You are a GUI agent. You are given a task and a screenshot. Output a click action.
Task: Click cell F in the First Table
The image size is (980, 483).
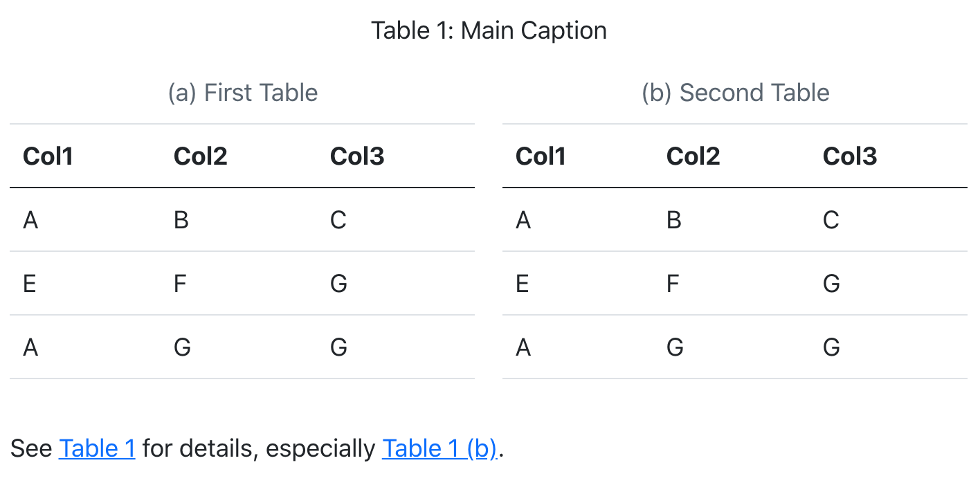pyautogui.click(x=180, y=284)
